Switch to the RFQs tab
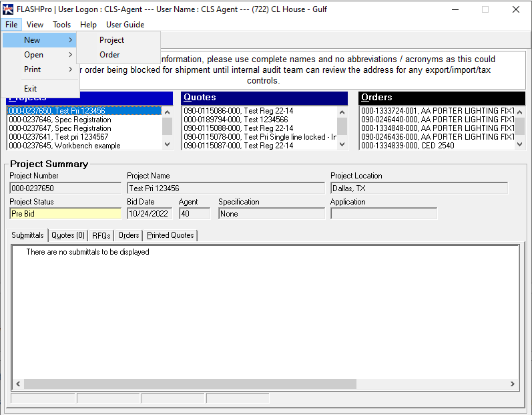This screenshot has width=532, height=415. pos(101,235)
